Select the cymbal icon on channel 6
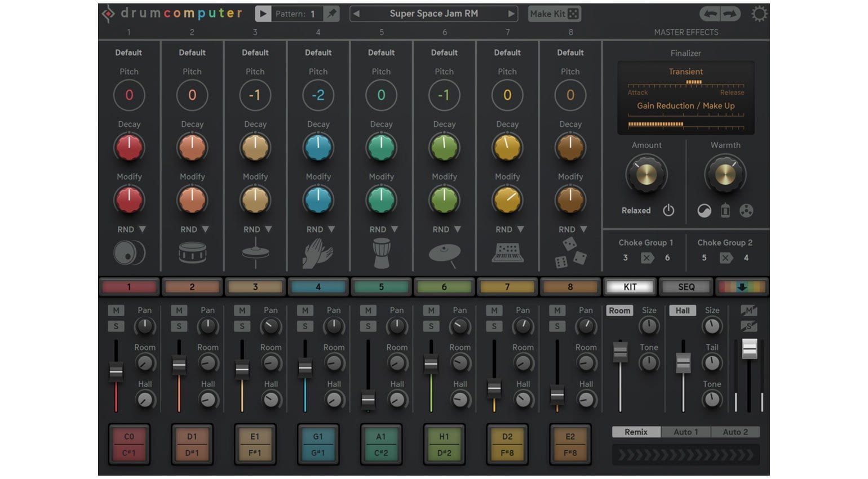The height and width of the screenshot is (479, 868). pos(445,255)
